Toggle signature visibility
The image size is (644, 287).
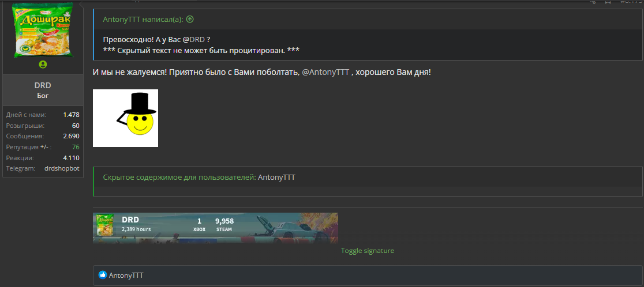[367, 251]
